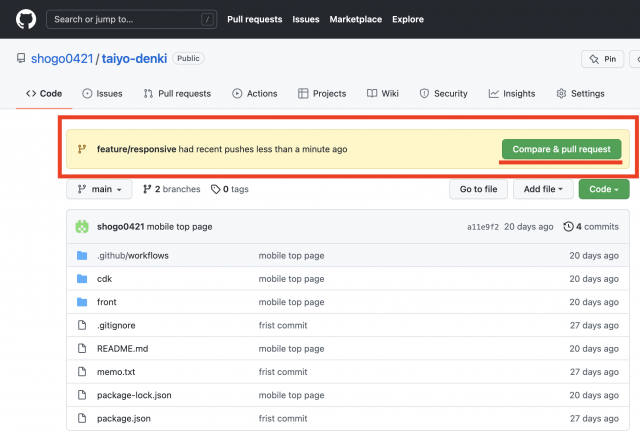
Task: Open the Insights tab
Action: (512, 93)
